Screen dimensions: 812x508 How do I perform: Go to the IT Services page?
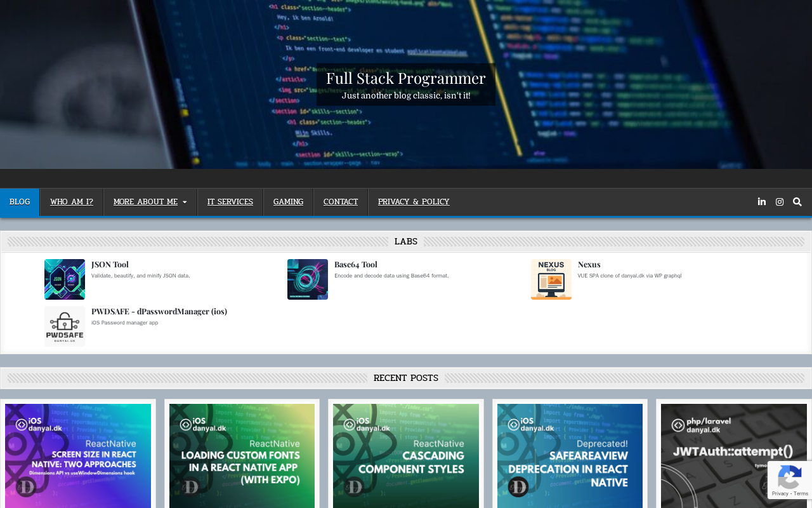pos(230,202)
